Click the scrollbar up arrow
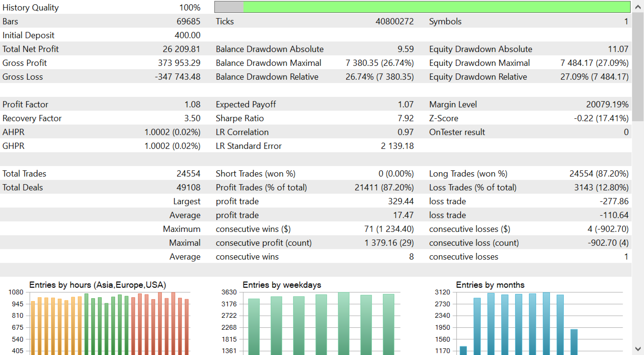 pos(638,7)
